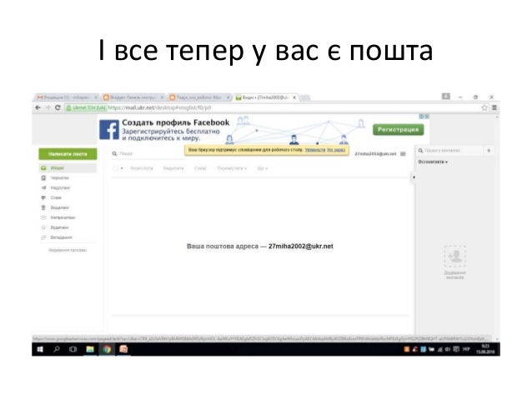Open the account hamburger menu icon

click(403, 154)
